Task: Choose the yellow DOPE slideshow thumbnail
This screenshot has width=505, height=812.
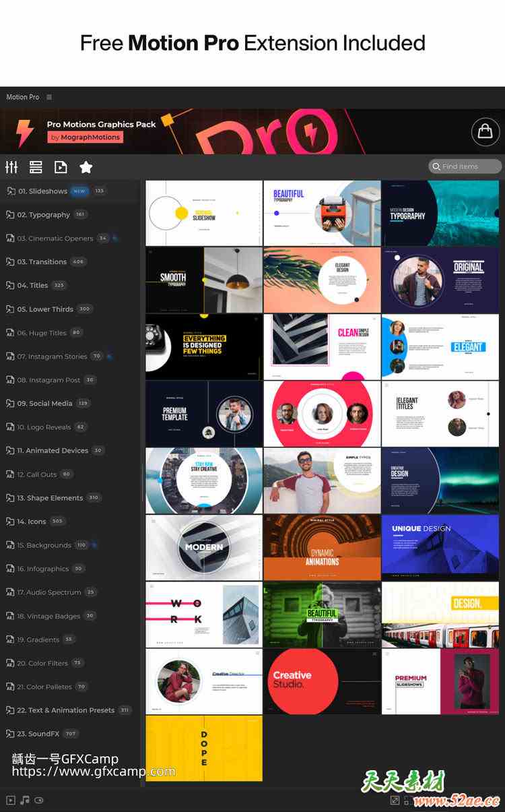Action: pos(204,749)
